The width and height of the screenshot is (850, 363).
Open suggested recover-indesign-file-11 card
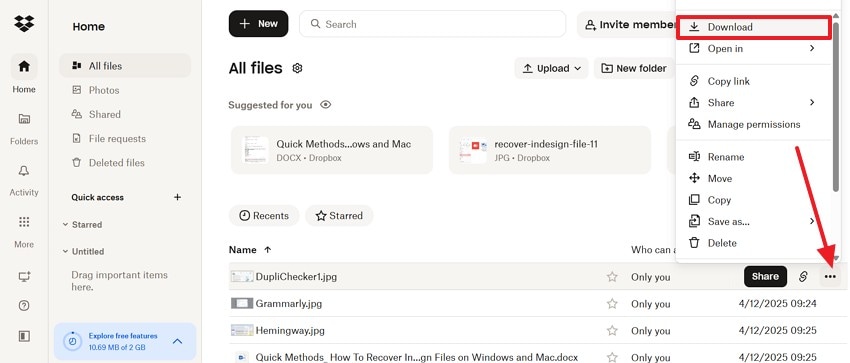click(550, 150)
